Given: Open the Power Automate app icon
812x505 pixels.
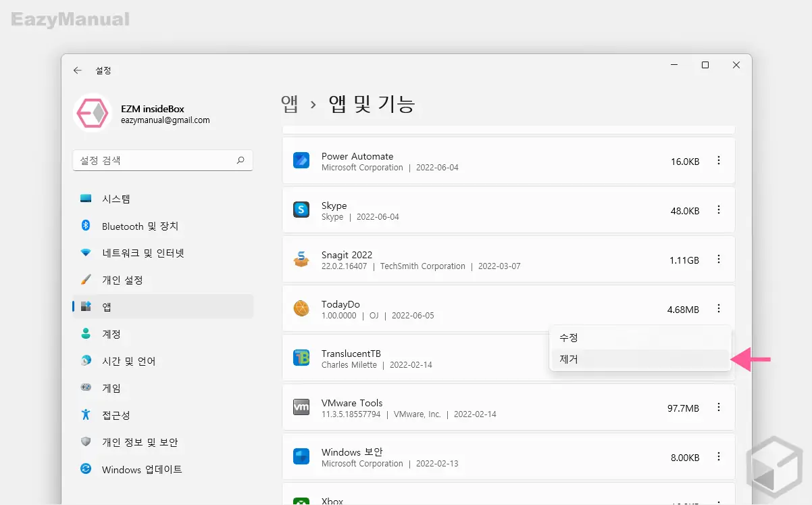Looking at the screenshot, I should coord(301,161).
